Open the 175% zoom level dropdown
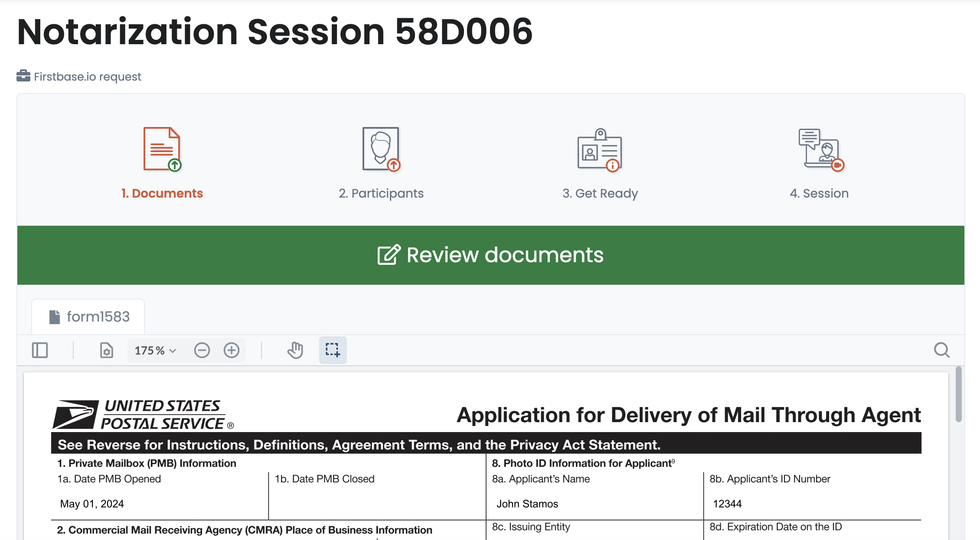The height and width of the screenshot is (540, 980). (x=155, y=350)
